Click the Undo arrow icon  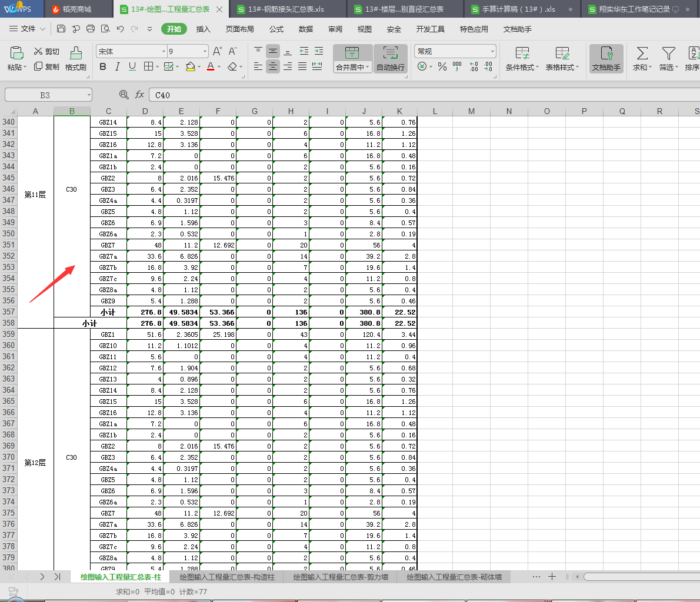click(x=120, y=29)
